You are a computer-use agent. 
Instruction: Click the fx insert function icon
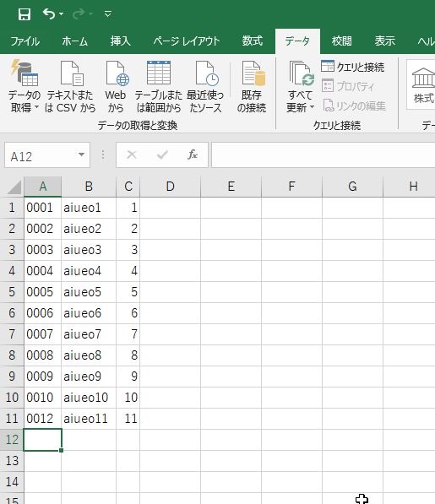click(193, 154)
